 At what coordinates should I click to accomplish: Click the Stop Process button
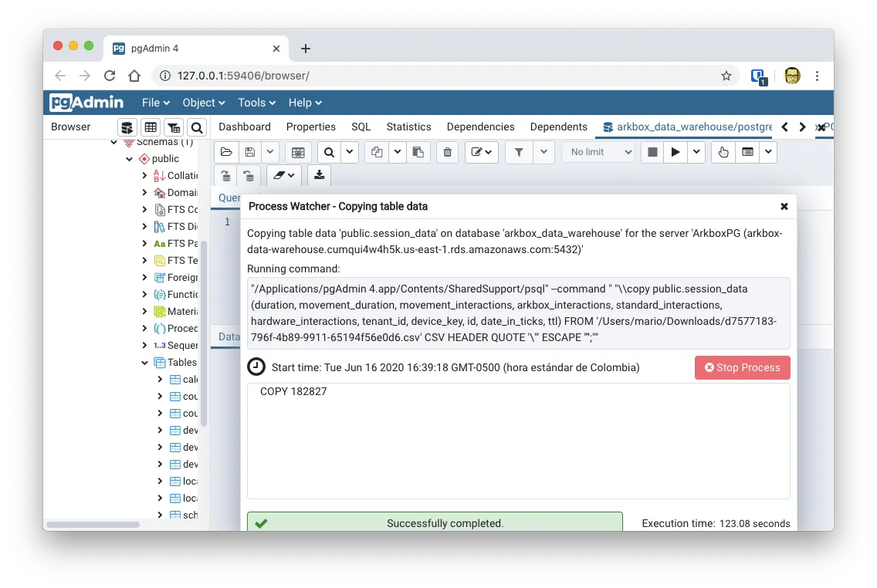point(742,368)
